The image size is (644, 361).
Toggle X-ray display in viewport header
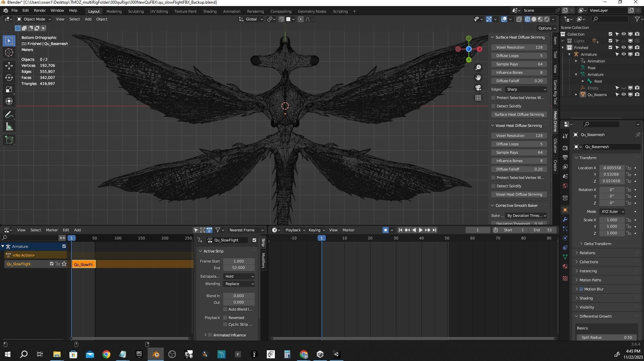click(519, 19)
